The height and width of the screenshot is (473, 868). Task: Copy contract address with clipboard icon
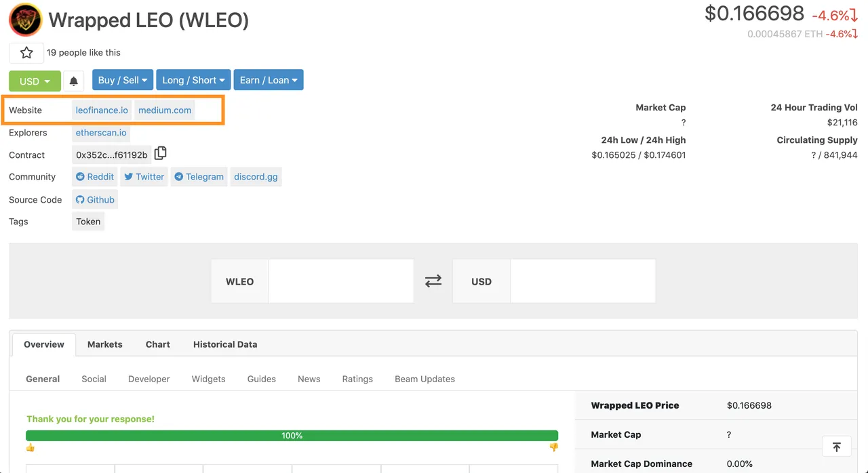pos(160,153)
